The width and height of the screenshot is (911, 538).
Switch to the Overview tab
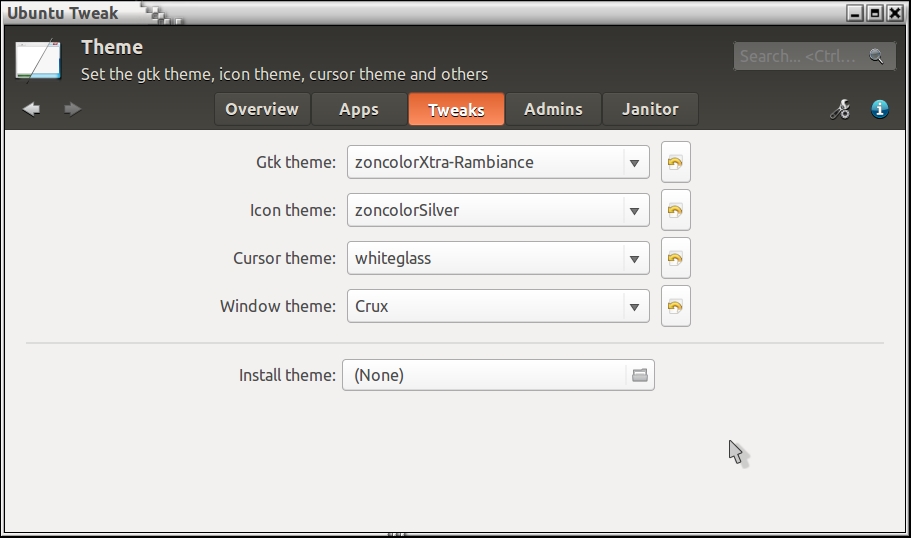[262, 110]
